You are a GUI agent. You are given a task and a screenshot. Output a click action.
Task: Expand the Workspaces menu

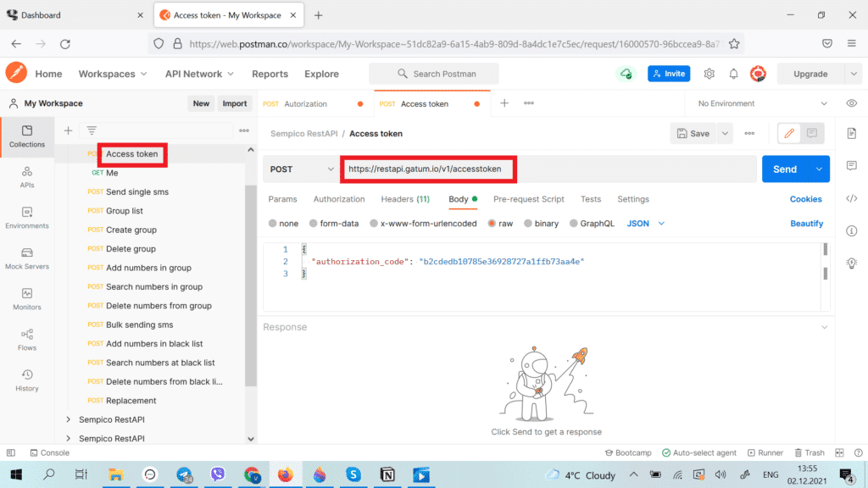pos(113,74)
